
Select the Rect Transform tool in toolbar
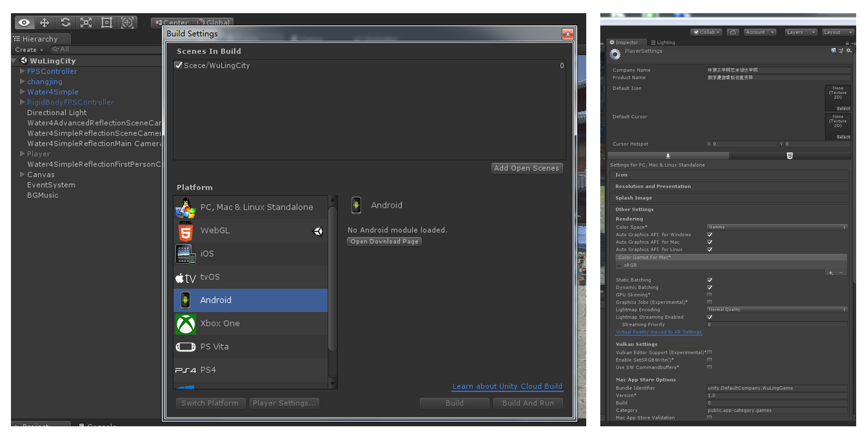(x=106, y=22)
